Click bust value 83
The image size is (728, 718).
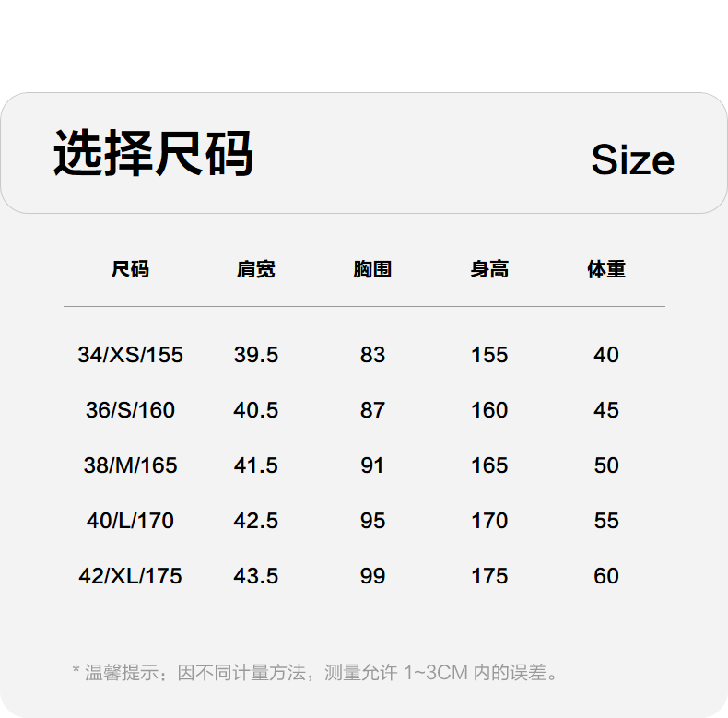[372, 355]
